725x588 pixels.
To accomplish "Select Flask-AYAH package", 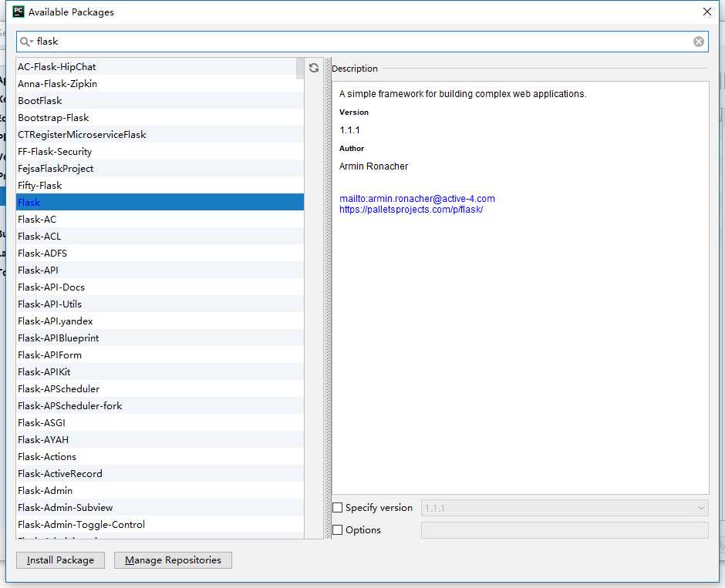I will click(160, 440).
